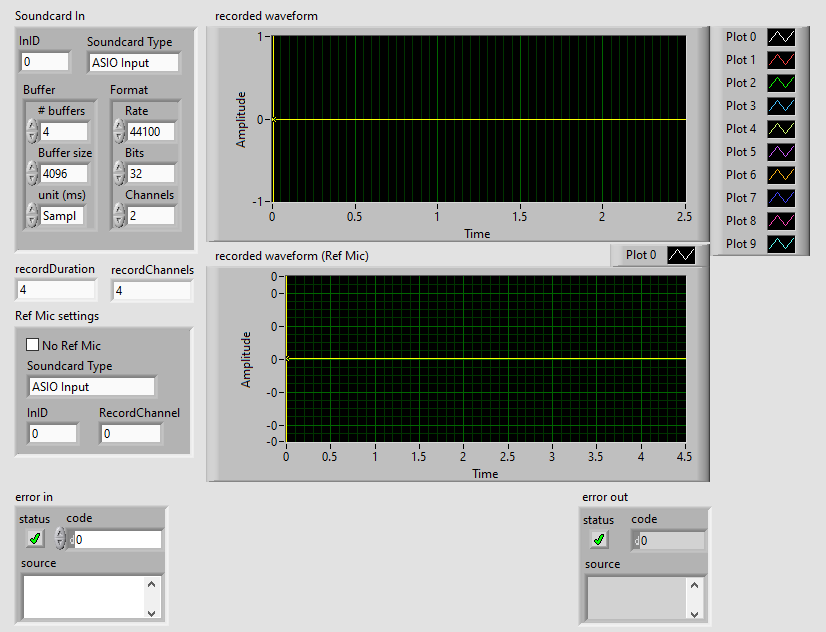The height and width of the screenshot is (632, 826).
Task: Click the Rate stepper arrows
Action: click(119, 132)
